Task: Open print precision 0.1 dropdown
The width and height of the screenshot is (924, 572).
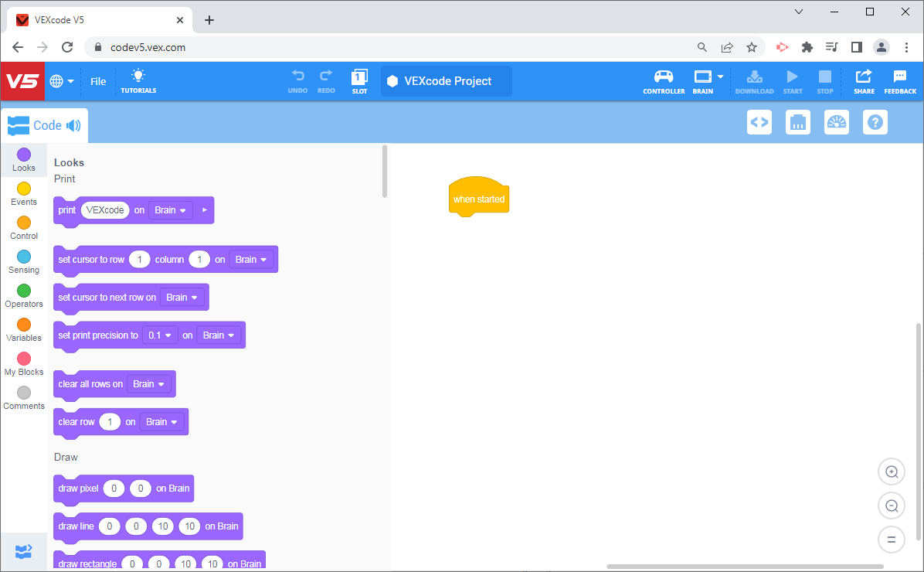Action: (160, 335)
